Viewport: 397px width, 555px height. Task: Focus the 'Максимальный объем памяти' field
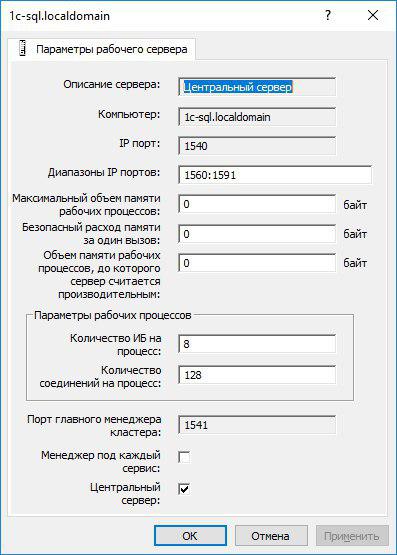(257, 204)
